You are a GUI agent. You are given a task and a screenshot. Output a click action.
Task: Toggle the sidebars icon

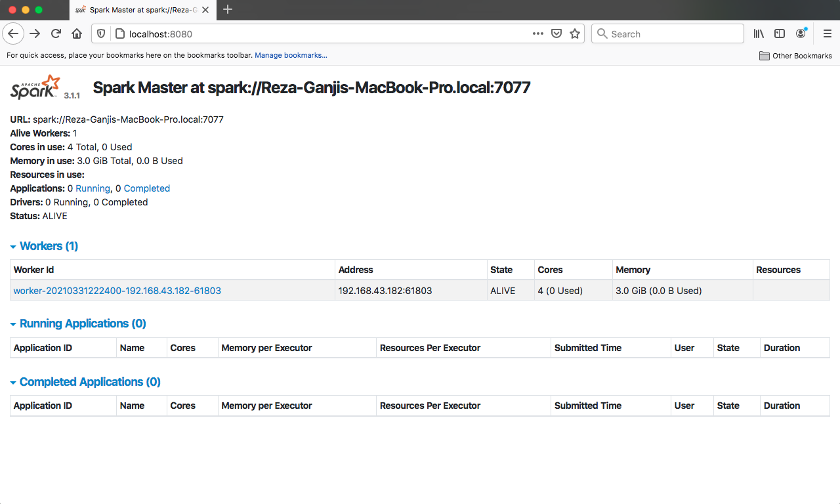tap(780, 33)
